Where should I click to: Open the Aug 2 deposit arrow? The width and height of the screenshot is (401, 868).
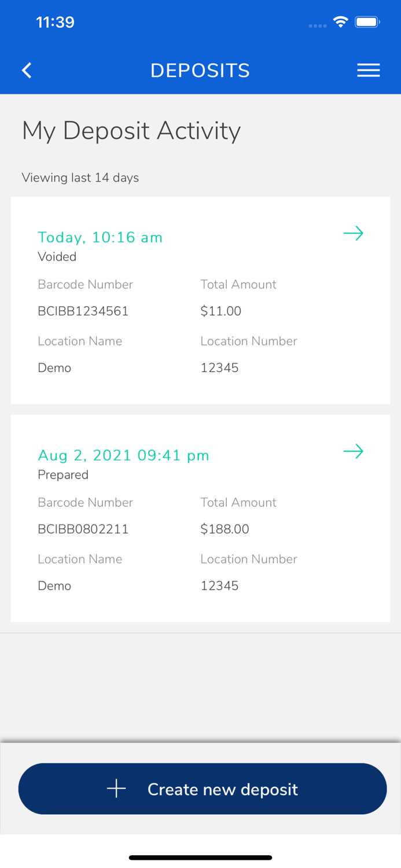(353, 451)
